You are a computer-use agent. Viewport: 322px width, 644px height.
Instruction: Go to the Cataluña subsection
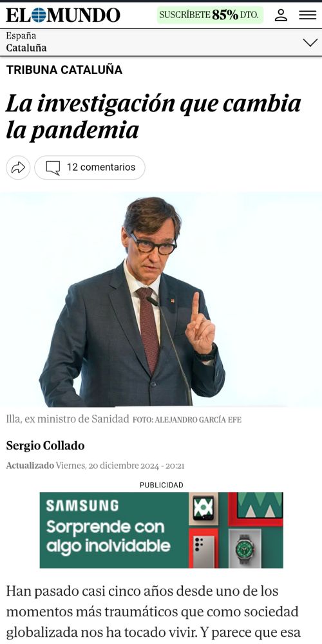(26, 48)
